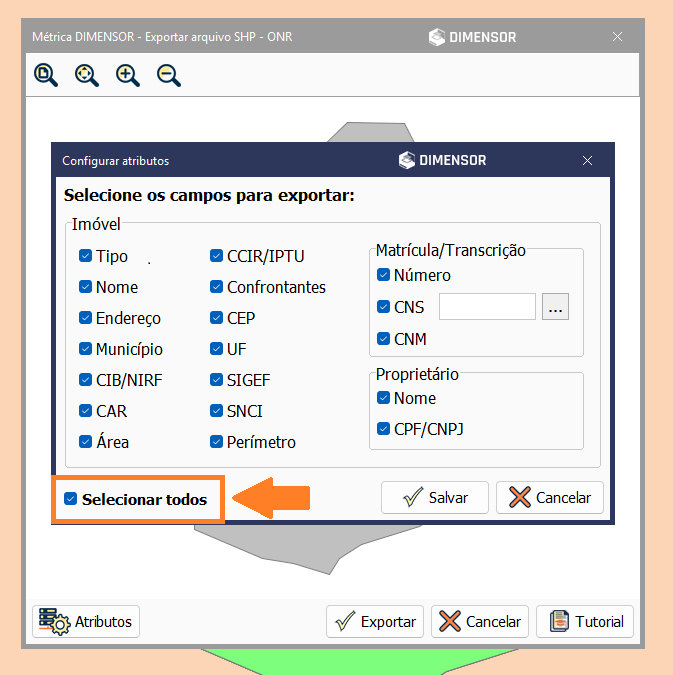Close the Configurar atributos dialog
673x675 pixels.
click(588, 160)
